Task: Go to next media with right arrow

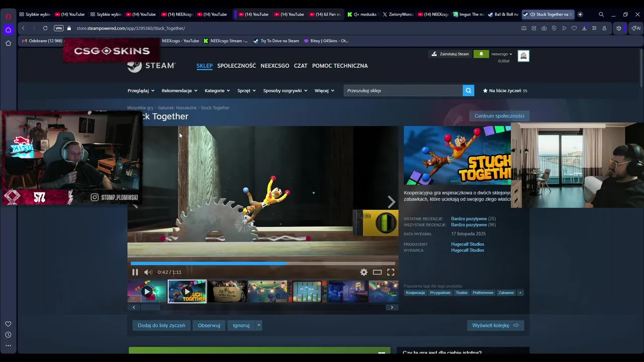Action: [391, 202]
